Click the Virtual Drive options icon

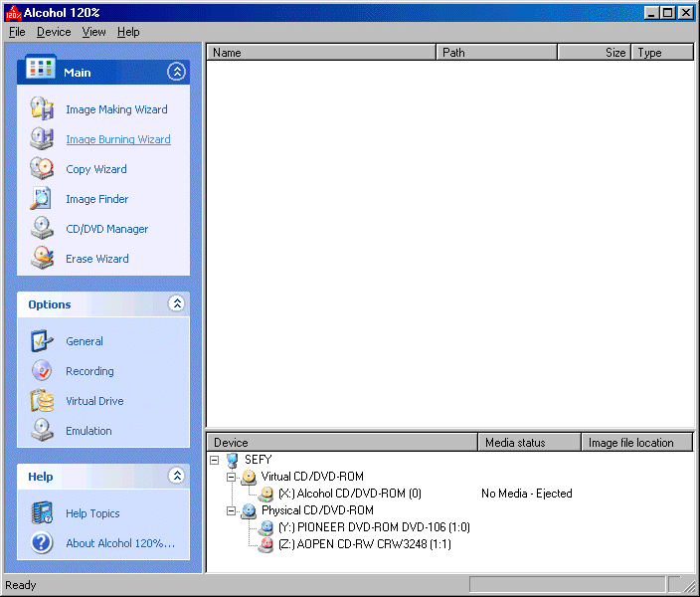pyautogui.click(x=42, y=401)
